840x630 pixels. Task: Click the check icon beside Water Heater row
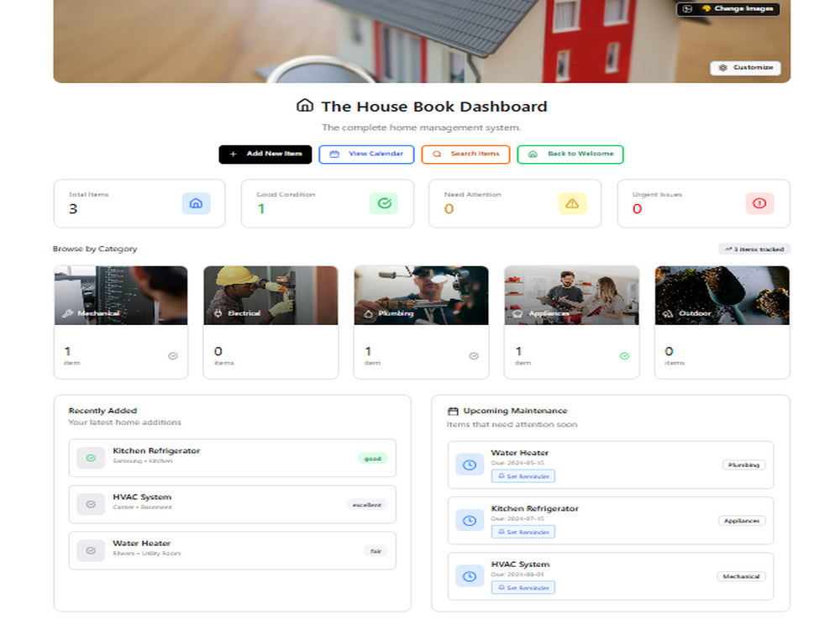pos(91,550)
